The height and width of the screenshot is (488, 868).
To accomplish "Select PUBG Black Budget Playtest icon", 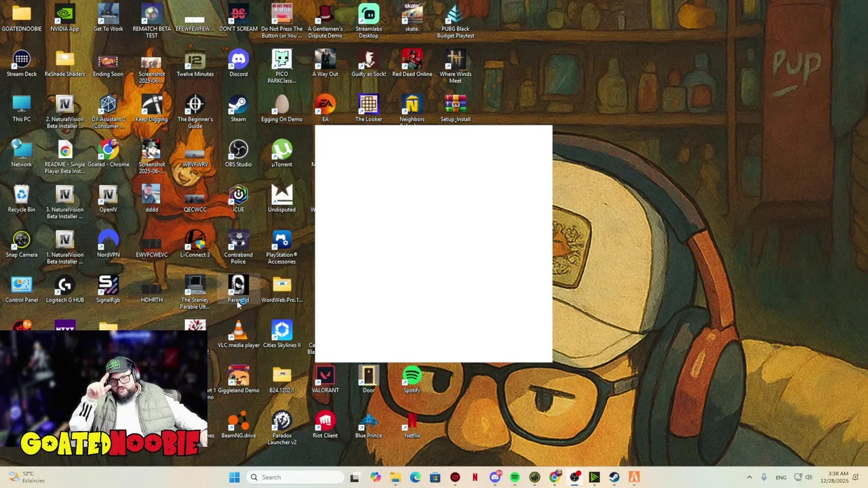I will click(x=455, y=21).
